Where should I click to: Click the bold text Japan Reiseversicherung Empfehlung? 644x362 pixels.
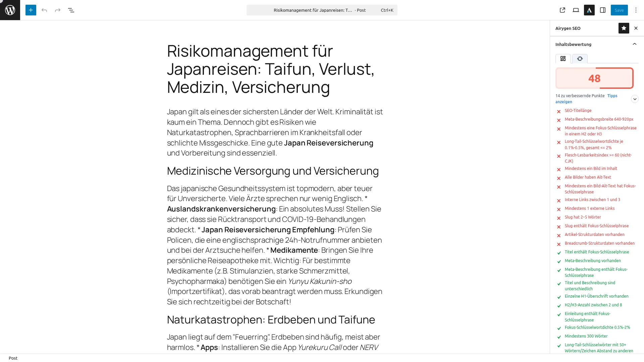tap(268, 230)
